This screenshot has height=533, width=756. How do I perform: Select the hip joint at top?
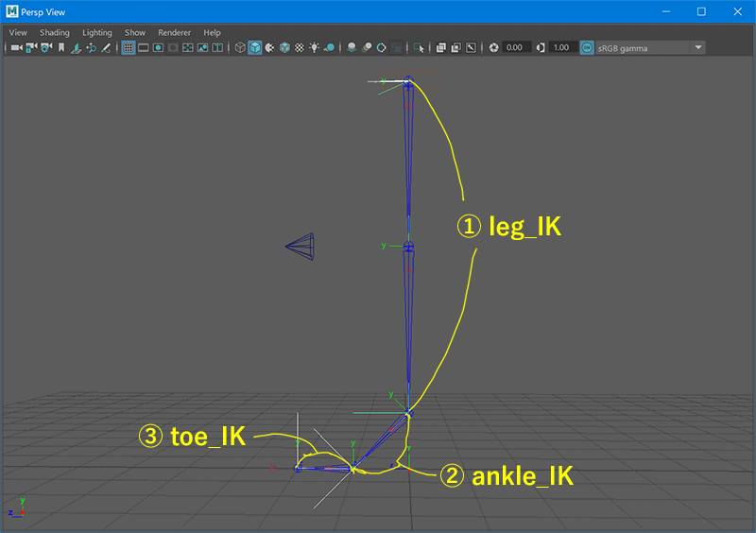point(408,80)
